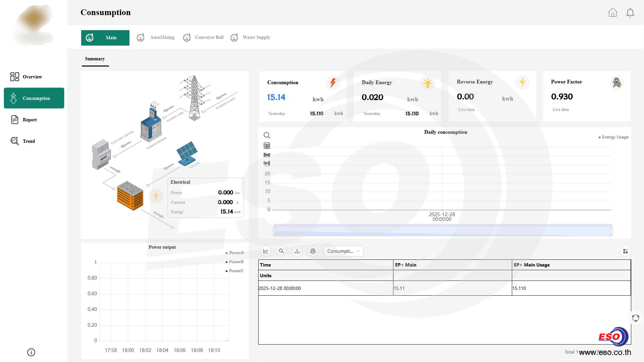Download the table data
This screenshot has width=644, height=362.
(297, 251)
